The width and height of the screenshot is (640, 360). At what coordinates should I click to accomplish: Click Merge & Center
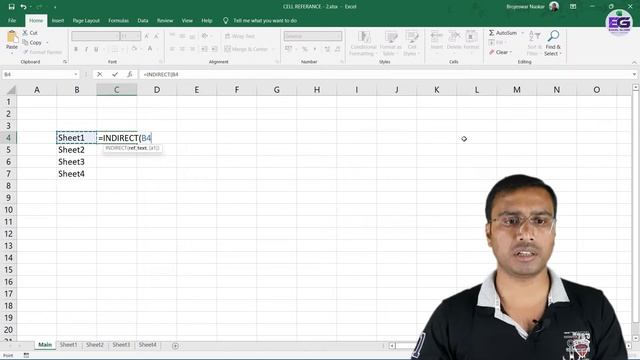246,49
